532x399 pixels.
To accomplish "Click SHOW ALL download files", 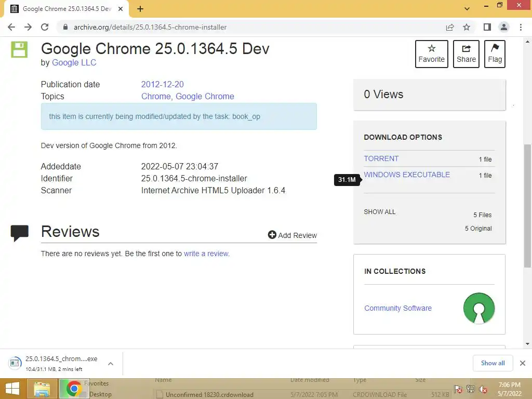I will pos(380,212).
